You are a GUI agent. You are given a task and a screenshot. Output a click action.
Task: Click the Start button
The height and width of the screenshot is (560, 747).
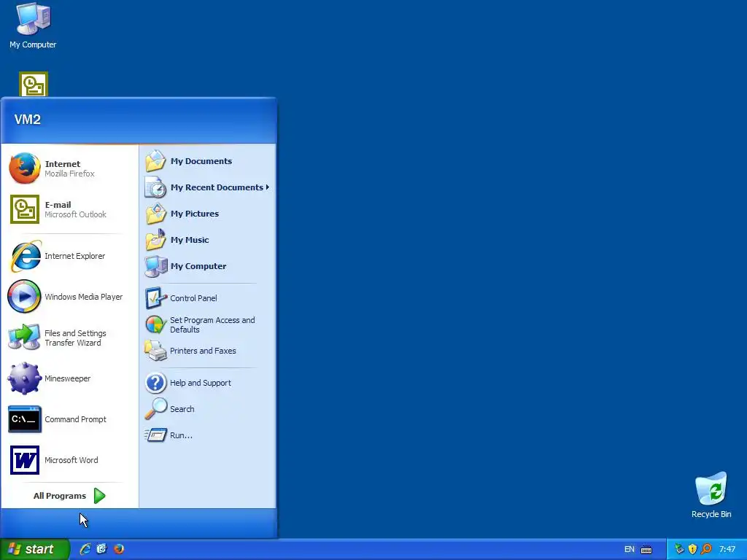[x=34, y=549]
